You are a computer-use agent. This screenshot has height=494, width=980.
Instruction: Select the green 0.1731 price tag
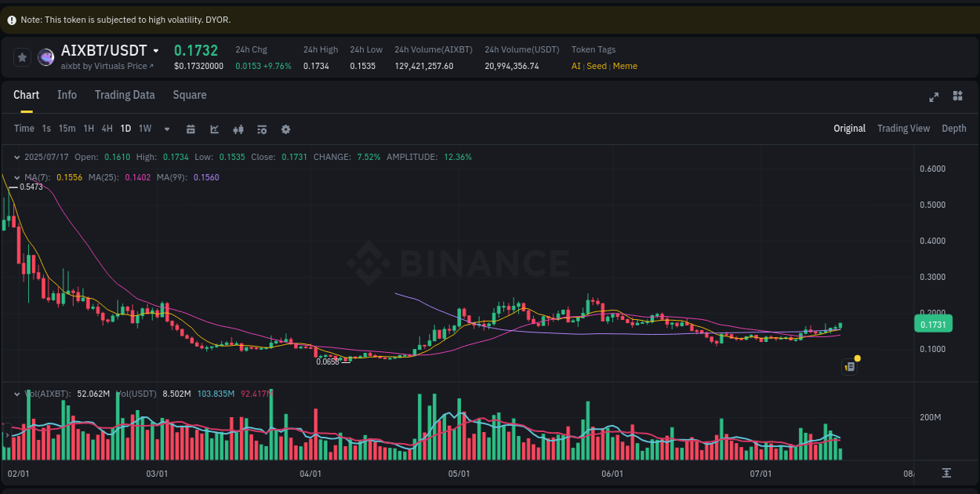[x=933, y=323]
